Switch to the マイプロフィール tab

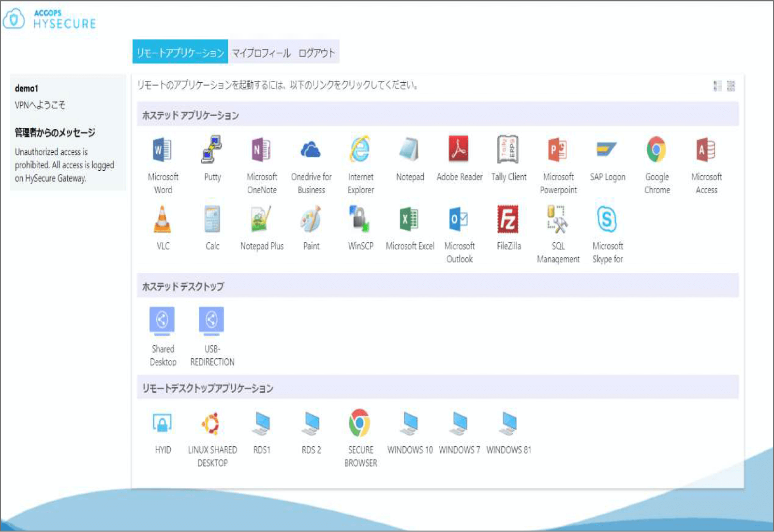[x=261, y=53]
